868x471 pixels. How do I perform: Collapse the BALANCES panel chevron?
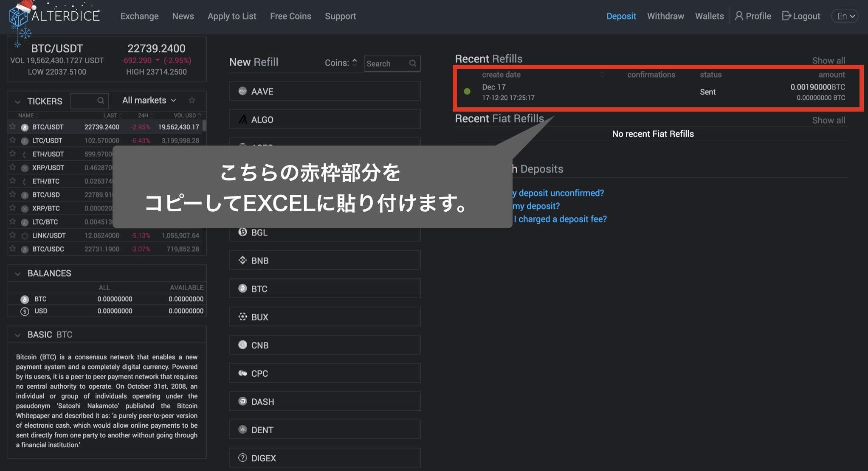pyautogui.click(x=17, y=274)
